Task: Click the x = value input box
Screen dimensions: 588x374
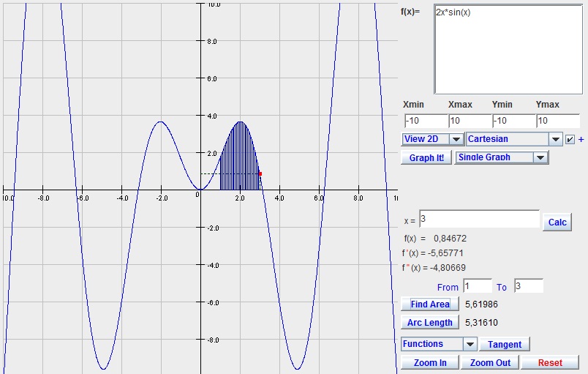Action: point(479,219)
